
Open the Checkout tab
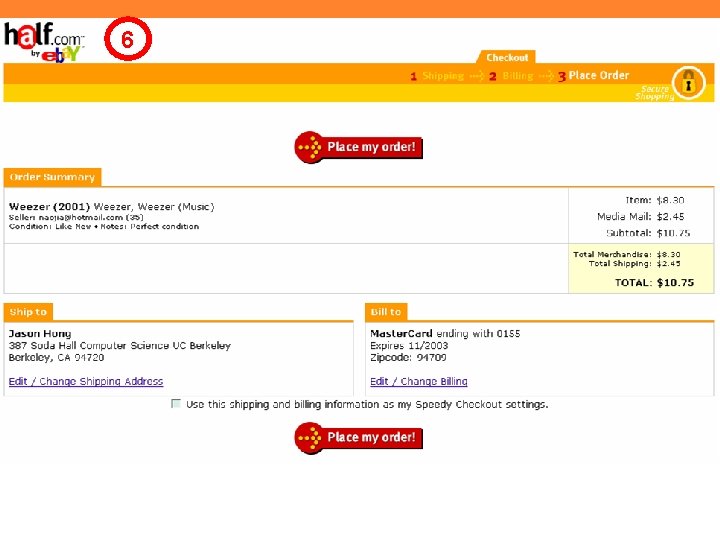(507, 57)
